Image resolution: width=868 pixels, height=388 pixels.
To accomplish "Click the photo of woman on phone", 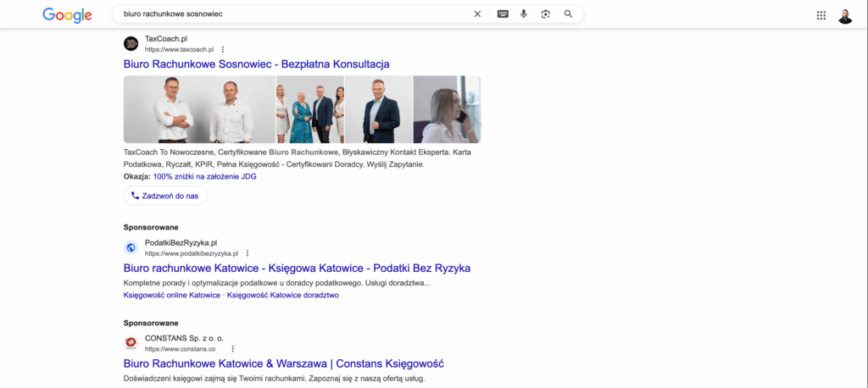I will (x=447, y=109).
